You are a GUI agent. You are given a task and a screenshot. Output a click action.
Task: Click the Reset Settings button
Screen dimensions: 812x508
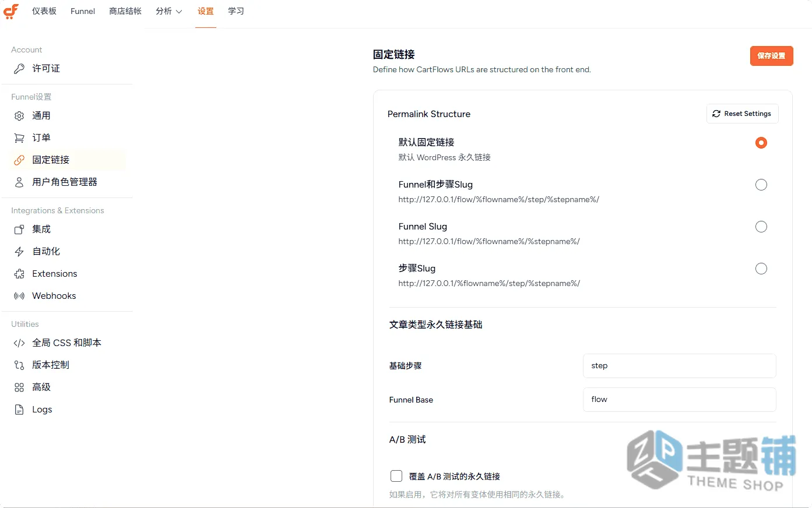(743, 114)
